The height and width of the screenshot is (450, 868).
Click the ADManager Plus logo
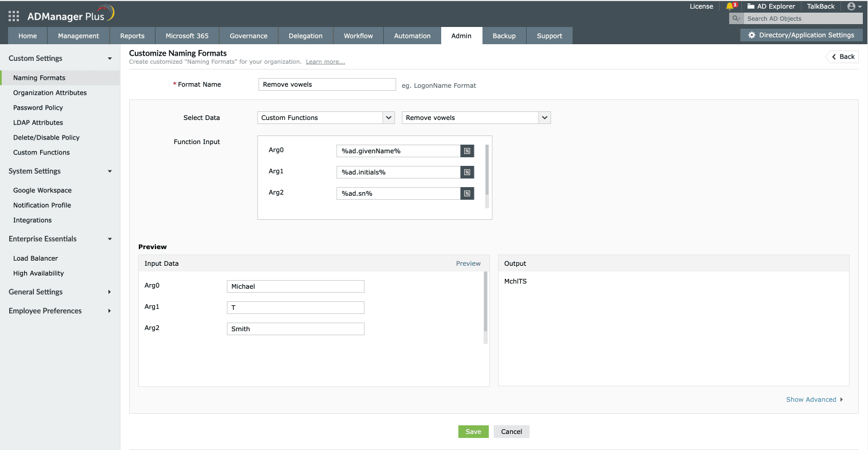[66, 15]
